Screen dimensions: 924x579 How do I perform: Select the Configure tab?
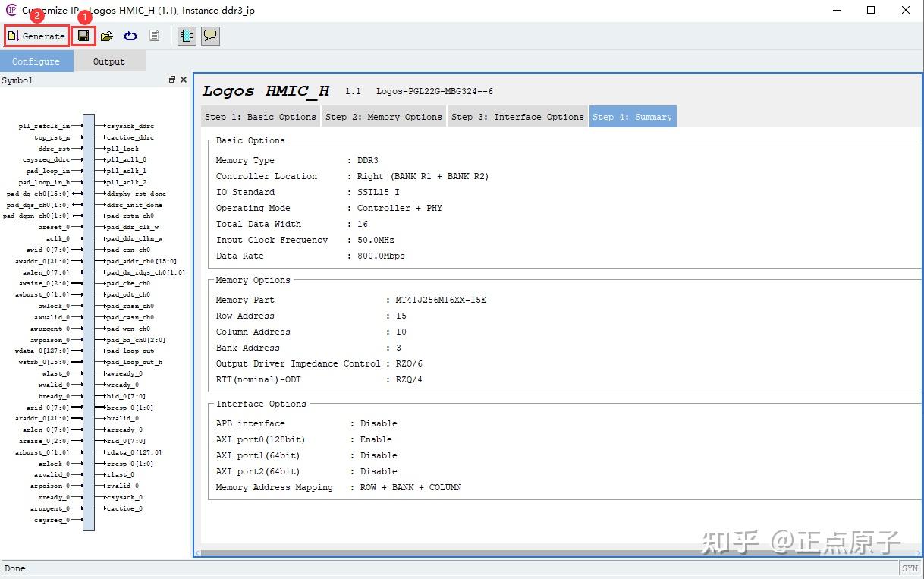tap(36, 61)
